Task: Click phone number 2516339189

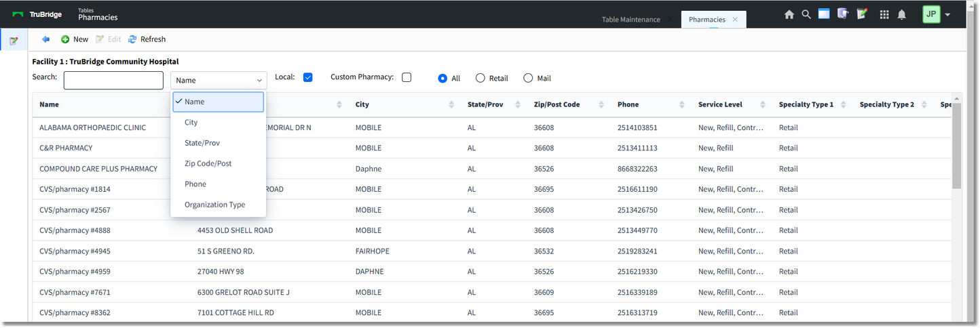Action: (637, 292)
